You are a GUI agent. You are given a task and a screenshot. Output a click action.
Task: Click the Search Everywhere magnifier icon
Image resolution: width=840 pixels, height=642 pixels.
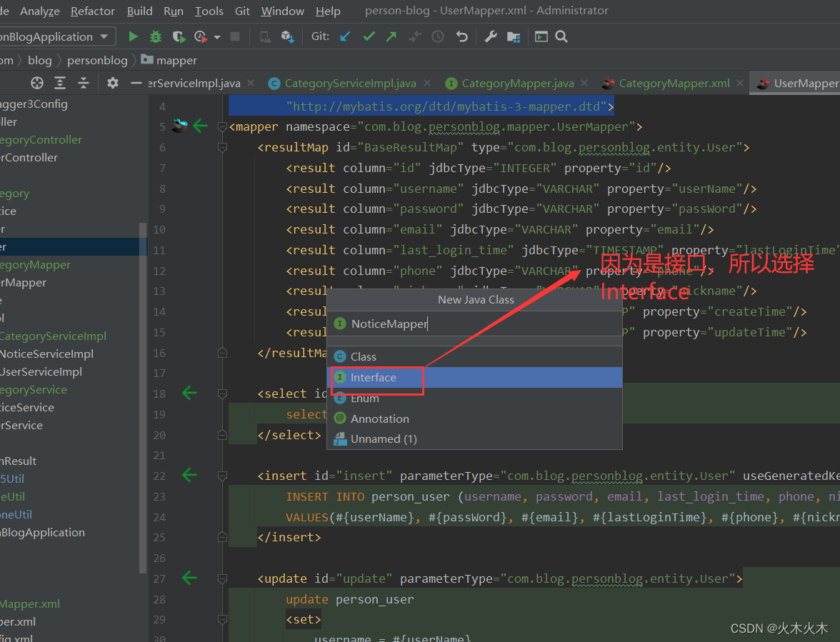(561, 36)
